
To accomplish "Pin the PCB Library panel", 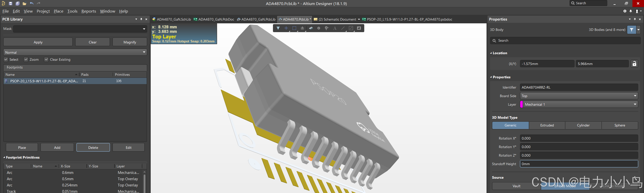I will tap(141, 19).
